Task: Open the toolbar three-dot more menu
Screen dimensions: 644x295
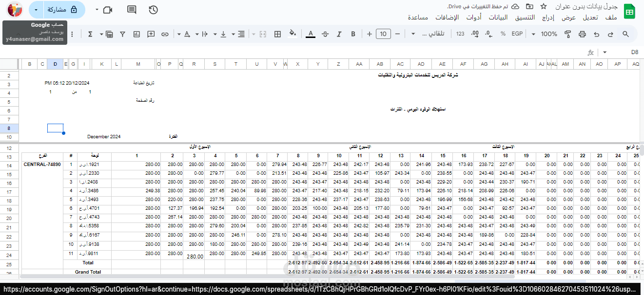Action: point(72,34)
